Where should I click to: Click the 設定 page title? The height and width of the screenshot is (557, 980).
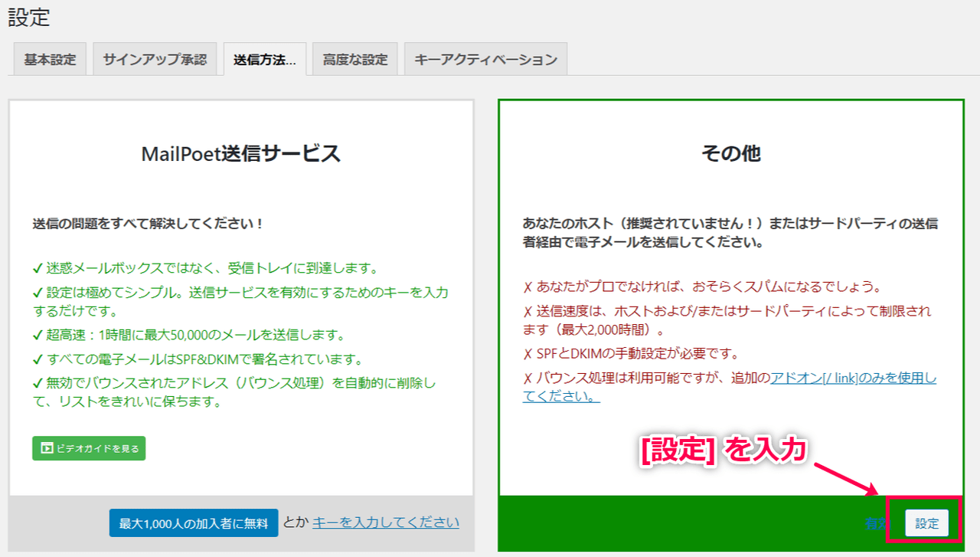click(x=29, y=18)
